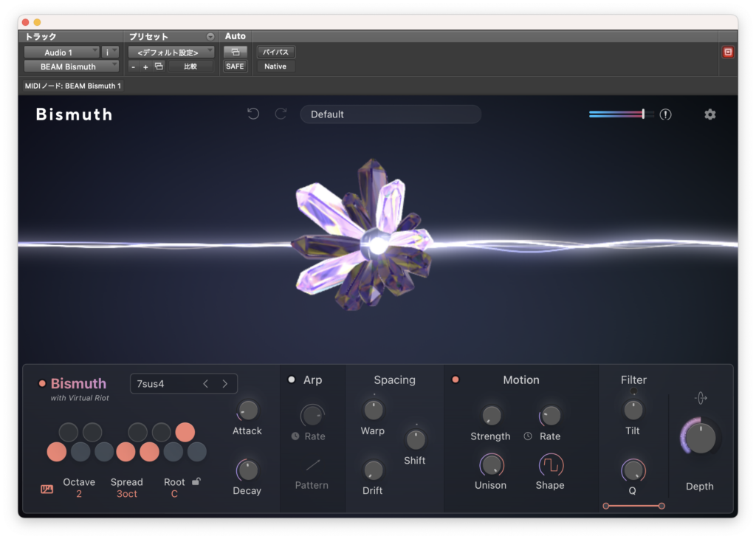Enable the D white key note

80,452
